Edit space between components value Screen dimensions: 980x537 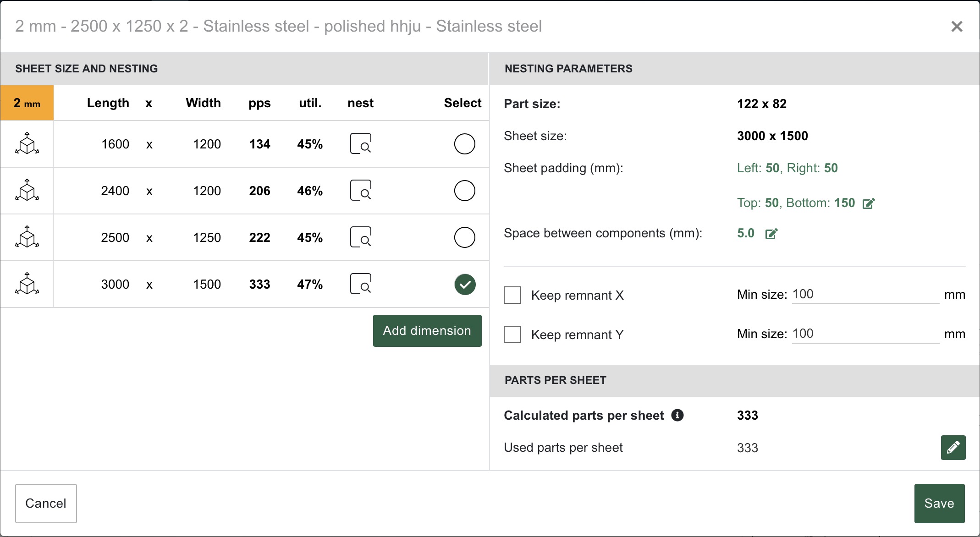pos(771,234)
